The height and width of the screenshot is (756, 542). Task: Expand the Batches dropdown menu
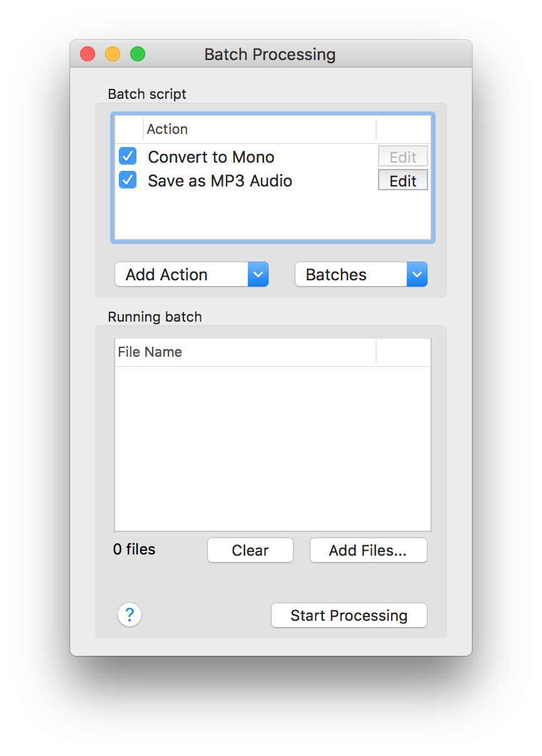click(x=361, y=274)
